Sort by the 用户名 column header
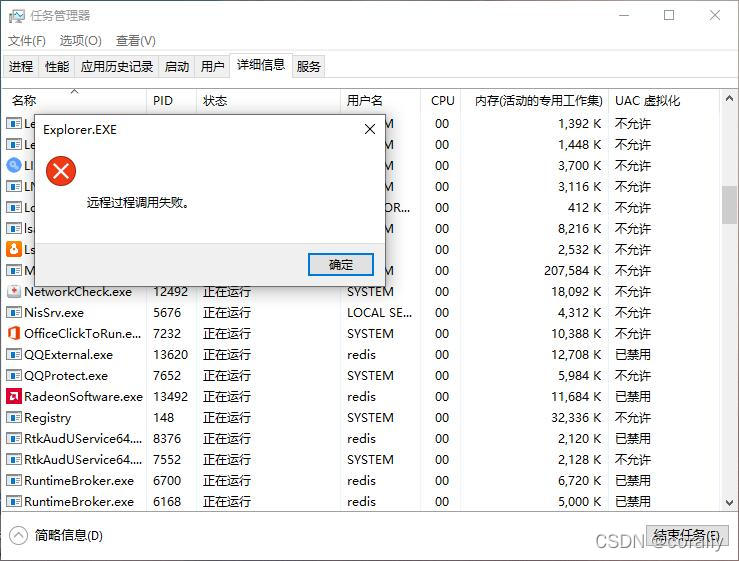Viewport: 739px width, 561px height. click(x=380, y=100)
